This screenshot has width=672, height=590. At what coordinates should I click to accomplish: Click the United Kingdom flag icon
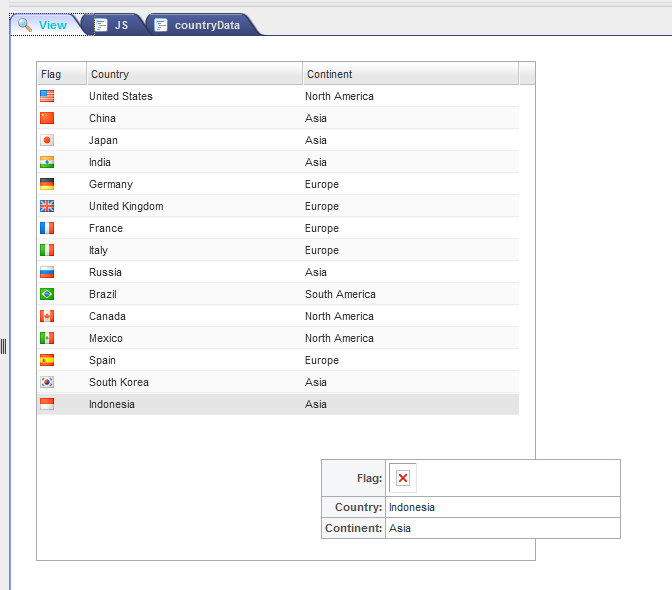click(x=47, y=206)
